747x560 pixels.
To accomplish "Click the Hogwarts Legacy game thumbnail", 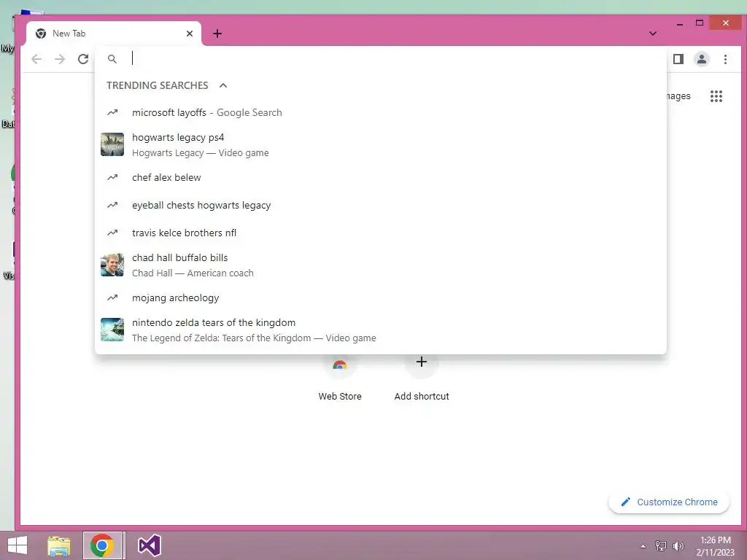I will (112, 144).
